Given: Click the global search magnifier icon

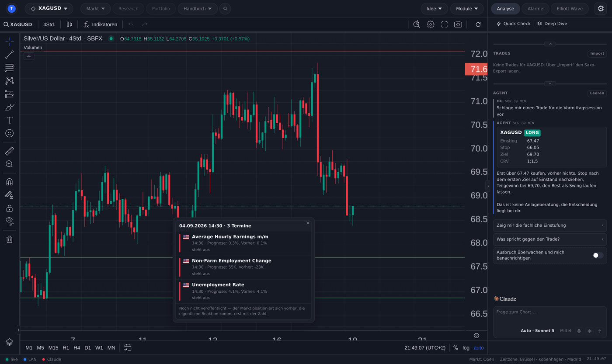Looking at the screenshot, I should tap(225, 9).
